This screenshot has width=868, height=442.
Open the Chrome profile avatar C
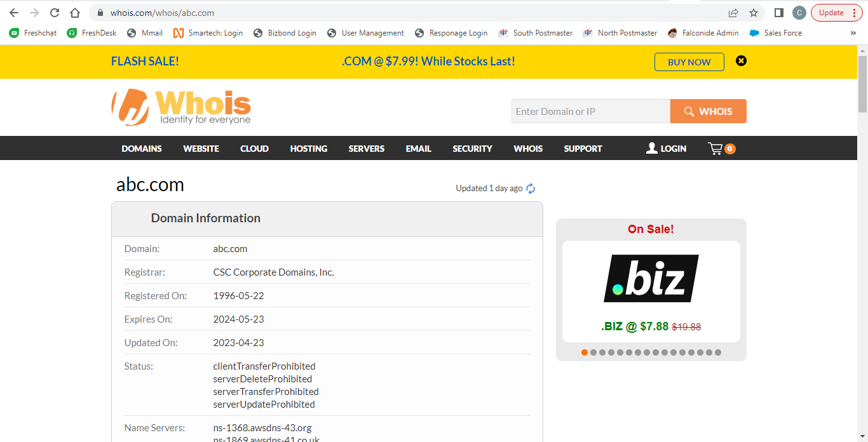(x=799, y=13)
